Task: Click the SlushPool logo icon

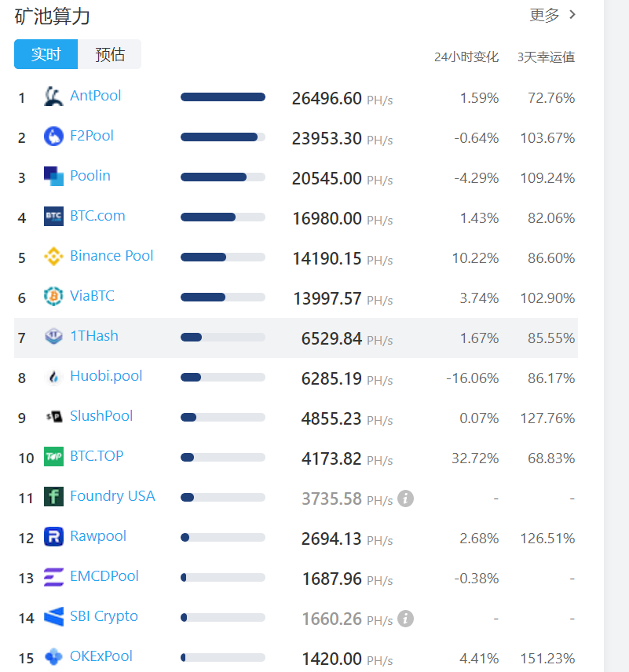Action: coord(52,416)
